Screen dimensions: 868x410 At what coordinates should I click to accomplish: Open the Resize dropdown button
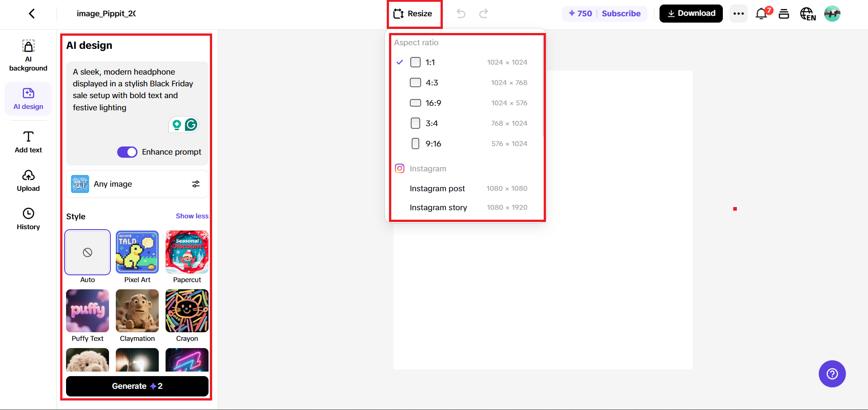pyautogui.click(x=413, y=14)
